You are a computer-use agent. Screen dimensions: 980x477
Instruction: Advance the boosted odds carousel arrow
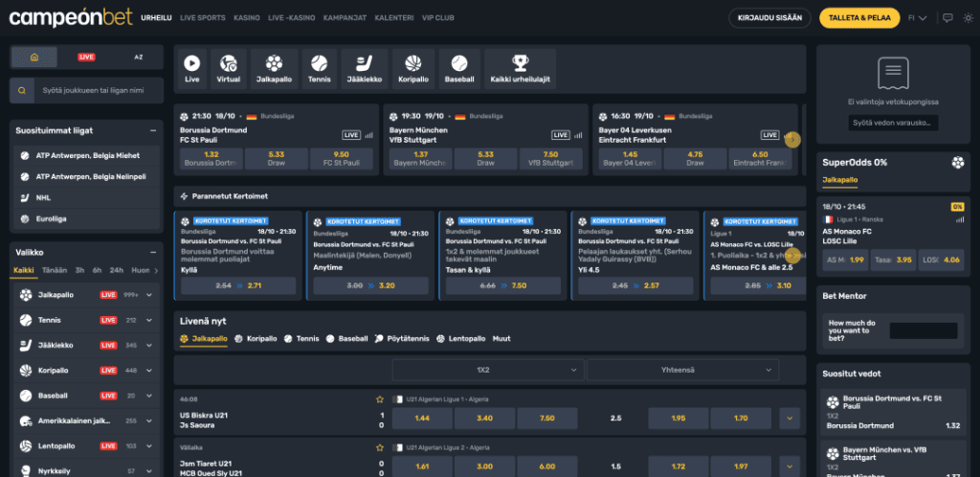coord(792,255)
